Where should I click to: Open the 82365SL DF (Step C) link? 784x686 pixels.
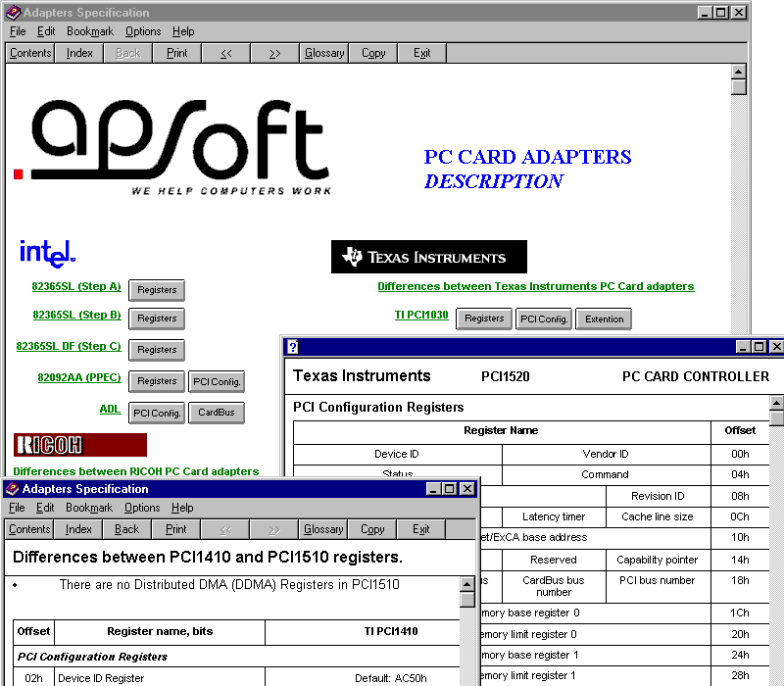(x=69, y=346)
